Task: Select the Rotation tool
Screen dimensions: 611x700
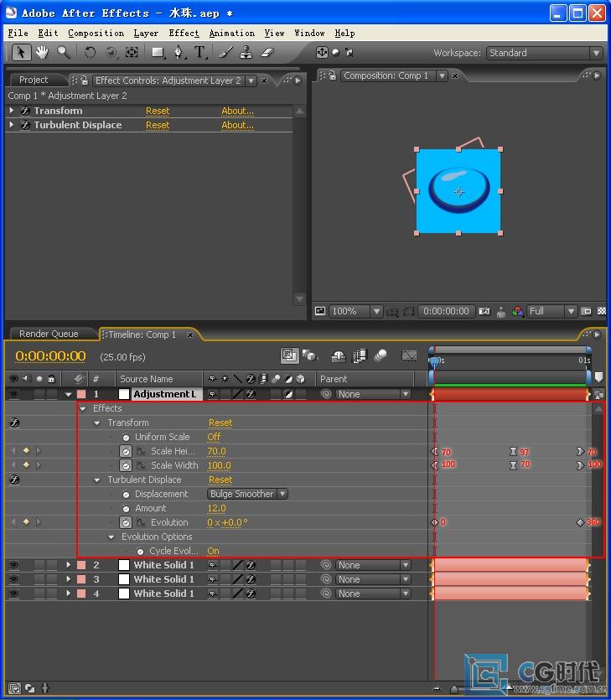Action: tap(90, 53)
